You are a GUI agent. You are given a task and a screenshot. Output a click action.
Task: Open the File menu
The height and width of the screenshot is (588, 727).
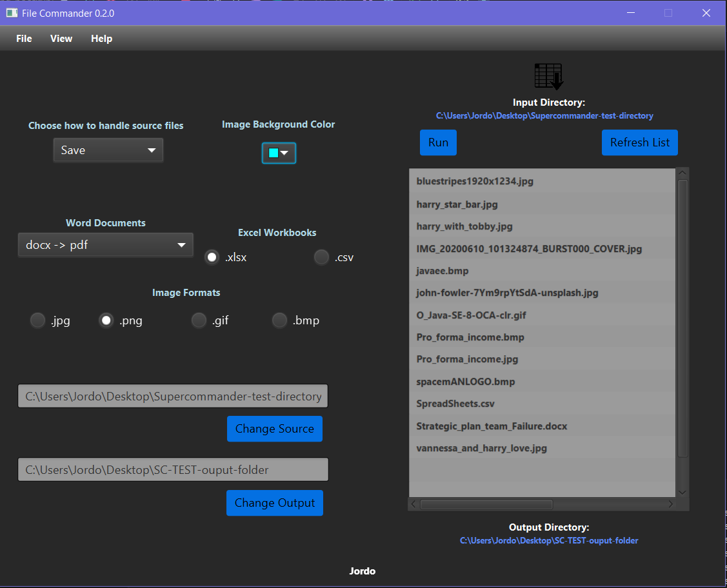[23, 38]
